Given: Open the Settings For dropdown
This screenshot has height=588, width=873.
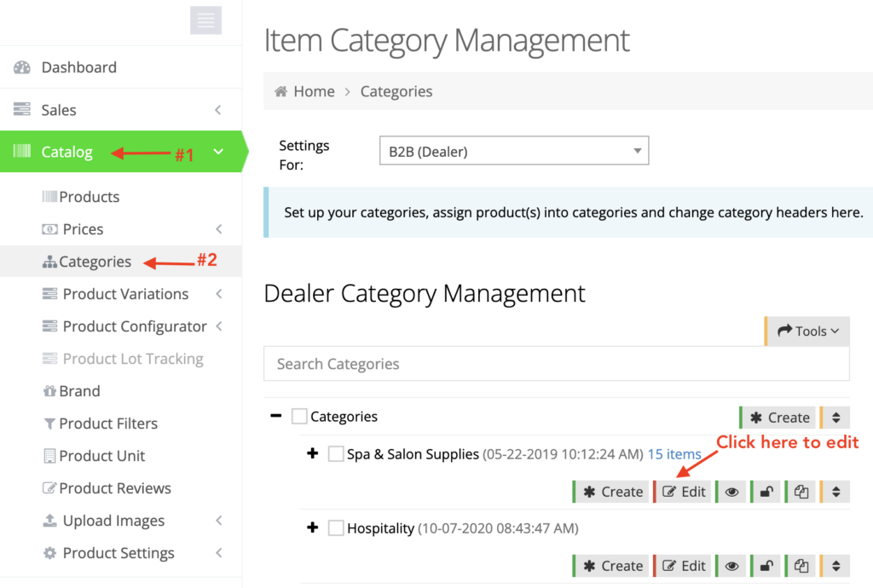Looking at the screenshot, I should coord(514,151).
